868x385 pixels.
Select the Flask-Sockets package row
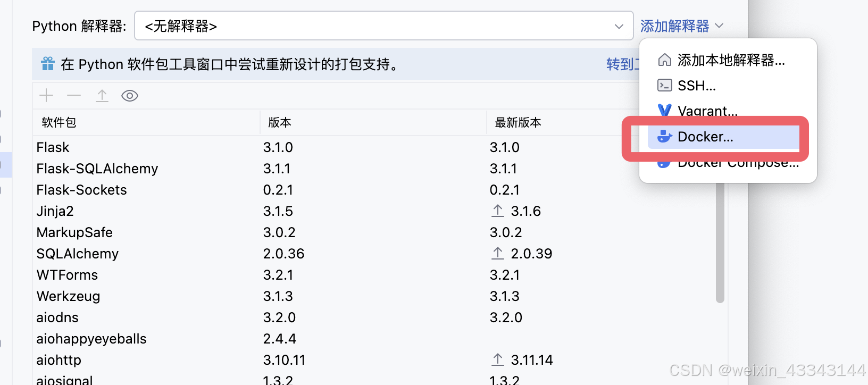(x=374, y=190)
